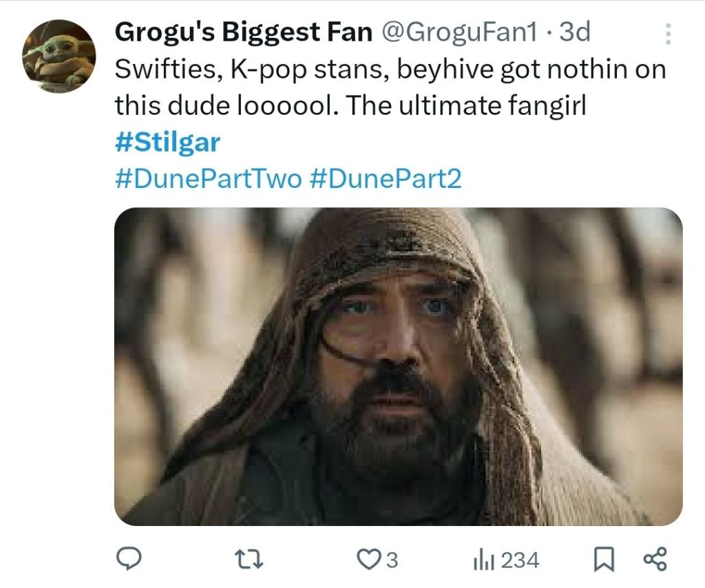Click the 234 views count
The height and width of the screenshot is (588, 705).
[520, 560]
